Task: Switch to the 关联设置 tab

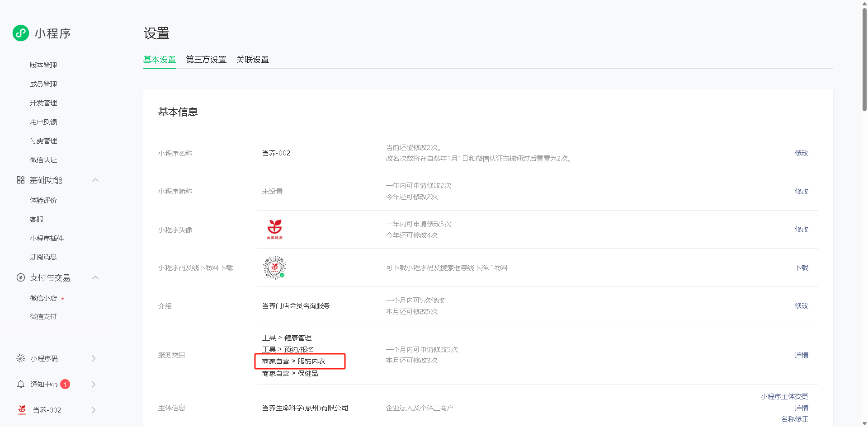Action: (x=252, y=60)
